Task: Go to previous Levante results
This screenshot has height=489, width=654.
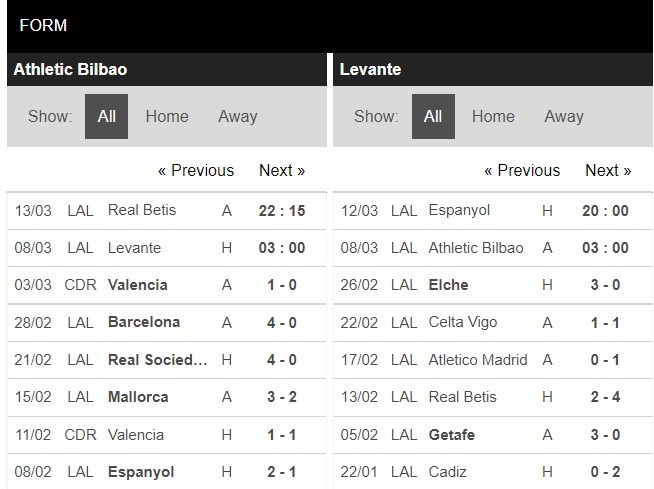Action: [522, 170]
